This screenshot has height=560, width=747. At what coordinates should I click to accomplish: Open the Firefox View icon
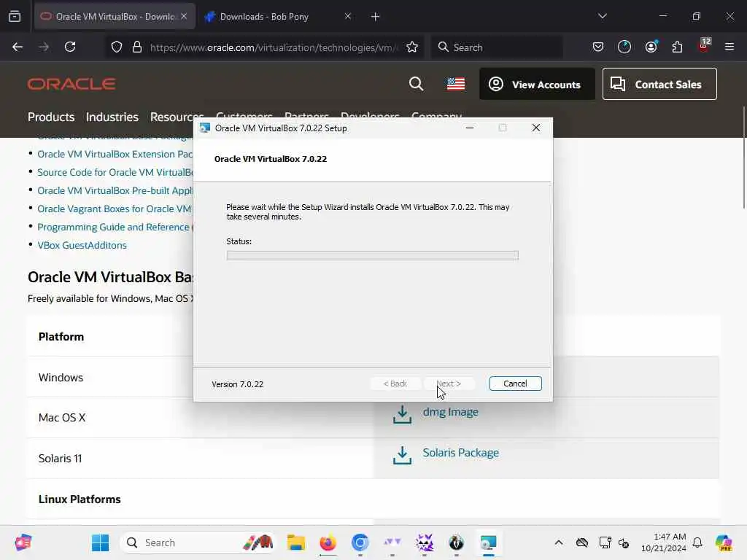15,17
